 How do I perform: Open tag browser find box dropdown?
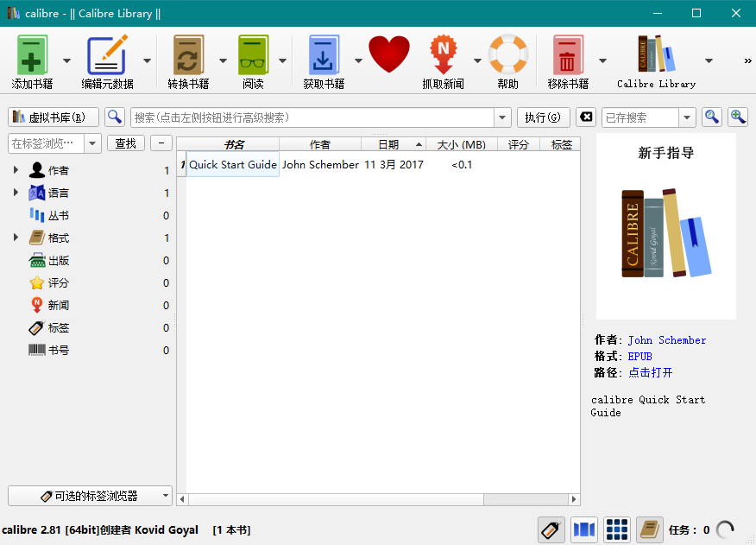coord(92,143)
